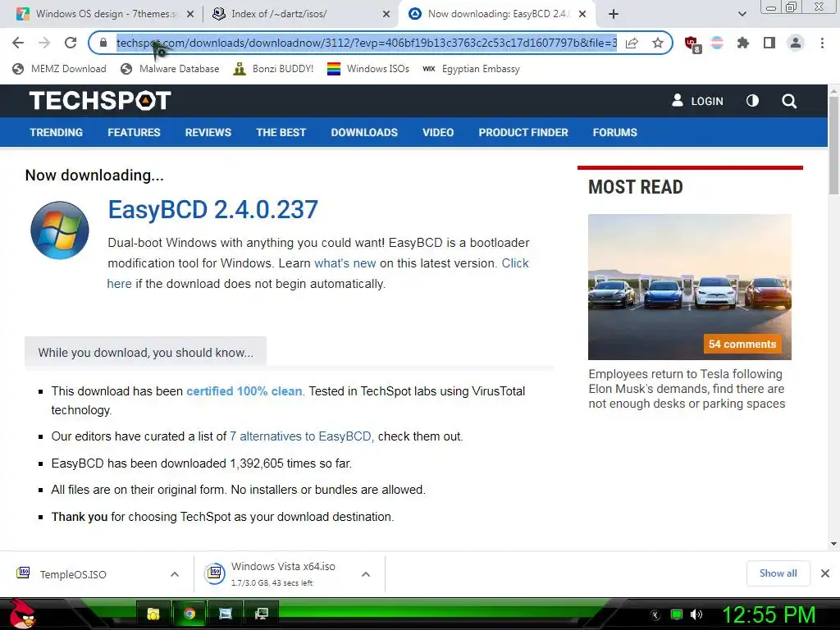Open the TRENDING menu item
The image size is (840, 630).
[57, 132]
